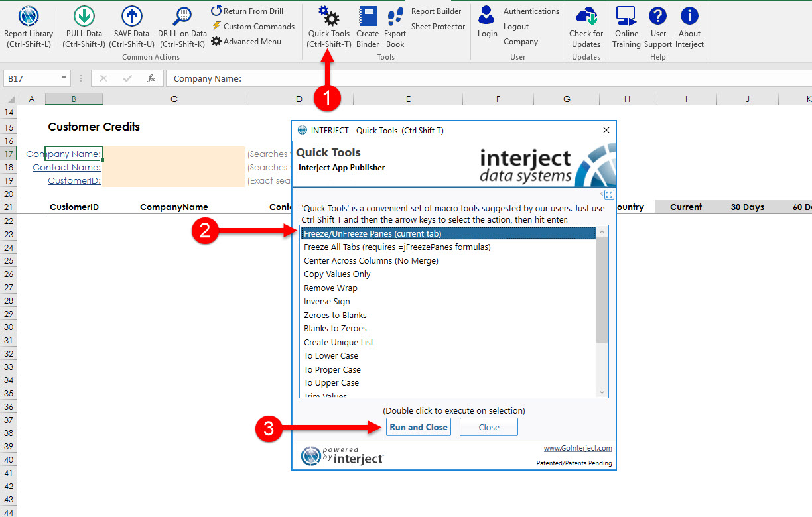Open Custom Commands
This screenshot has width=812, height=517.
(x=253, y=27)
